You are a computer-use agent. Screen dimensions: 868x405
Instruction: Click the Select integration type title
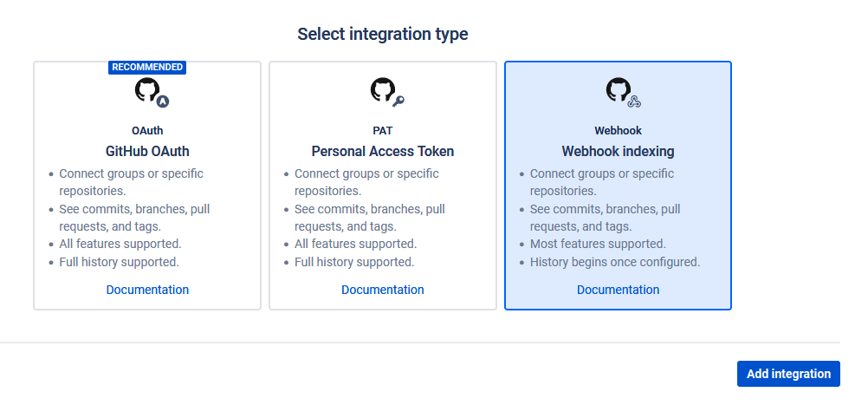[383, 34]
